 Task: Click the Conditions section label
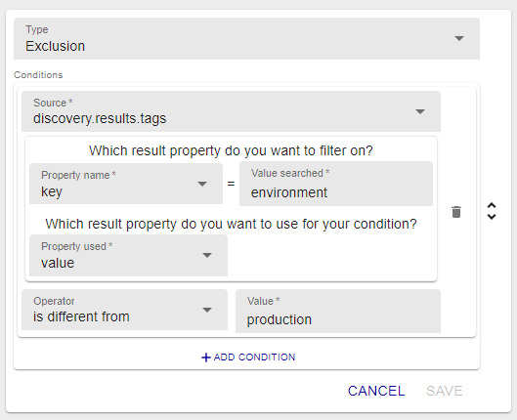tap(38, 75)
